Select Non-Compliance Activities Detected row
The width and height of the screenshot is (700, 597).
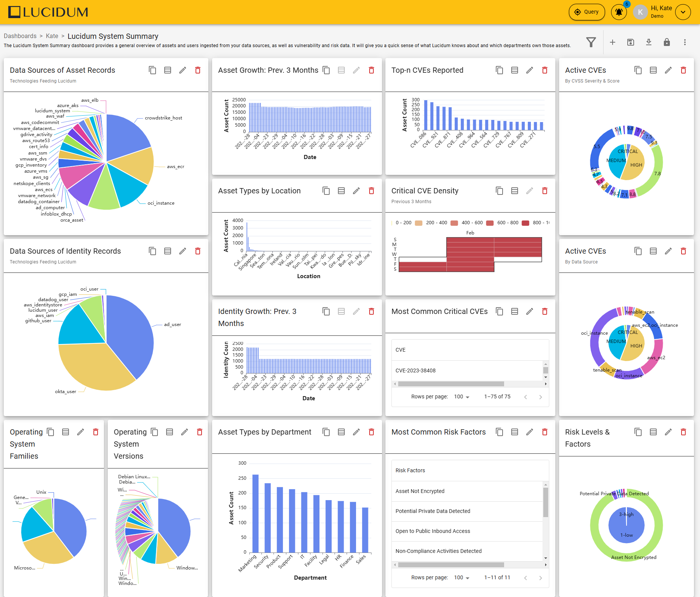coord(467,551)
